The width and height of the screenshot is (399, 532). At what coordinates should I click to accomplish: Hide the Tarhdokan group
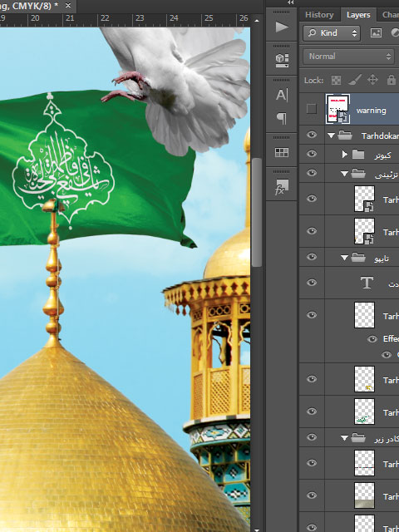tap(312, 135)
